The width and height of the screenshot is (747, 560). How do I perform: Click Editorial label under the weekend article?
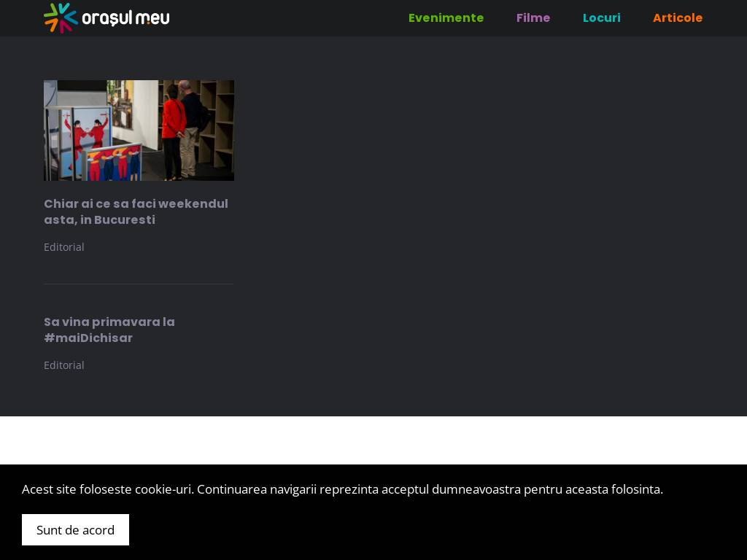pos(64,247)
